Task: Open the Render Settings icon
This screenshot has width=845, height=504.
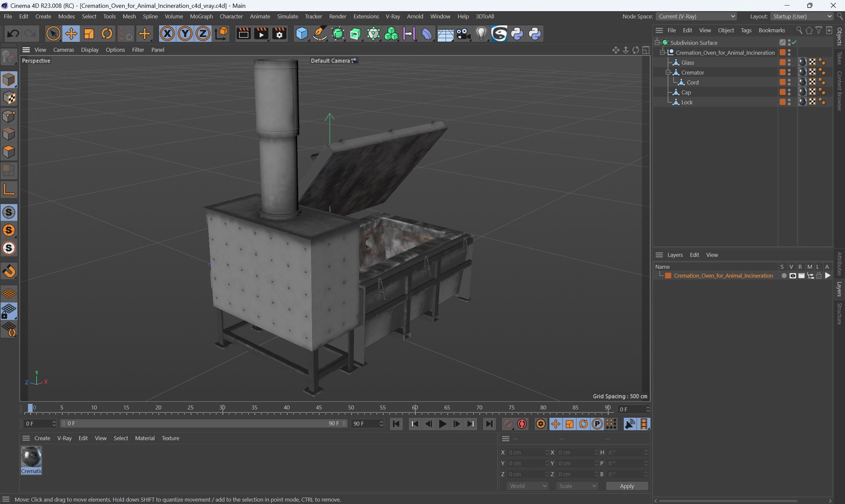Action: 279,34
